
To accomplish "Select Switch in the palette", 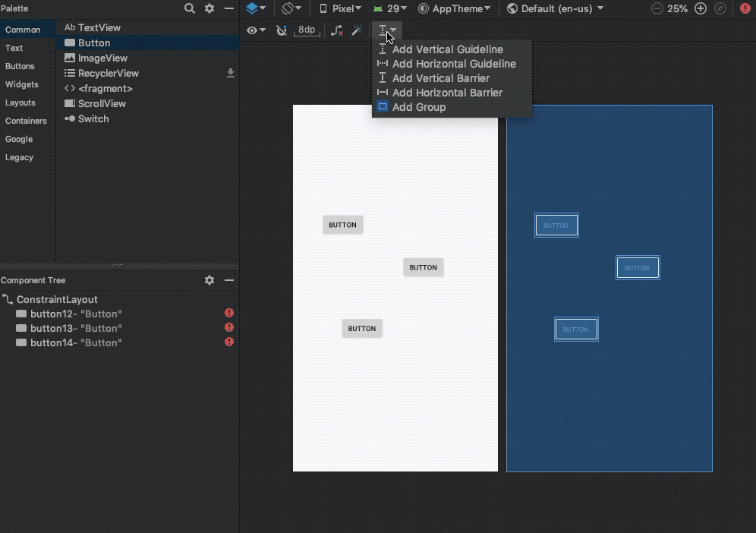I will [147, 118].
